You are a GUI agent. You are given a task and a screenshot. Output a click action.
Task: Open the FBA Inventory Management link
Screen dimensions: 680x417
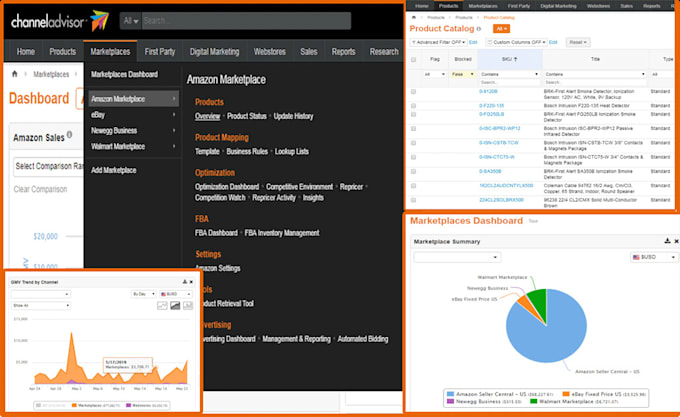pyautogui.click(x=282, y=233)
